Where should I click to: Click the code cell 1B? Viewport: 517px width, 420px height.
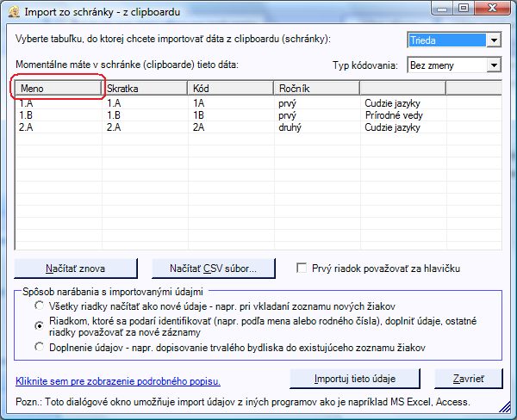pos(198,115)
